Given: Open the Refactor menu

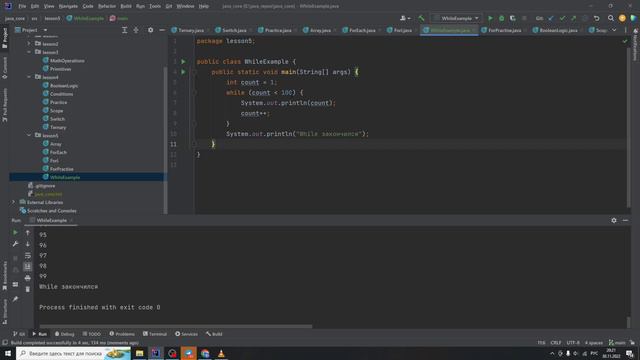Looking at the screenshot, I should [x=107, y=6].
